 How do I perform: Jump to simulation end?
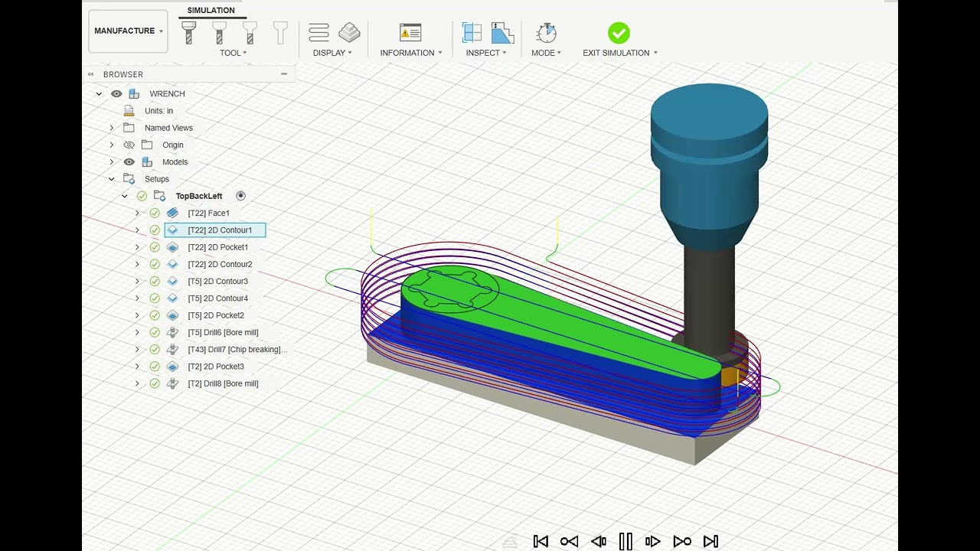710,541
